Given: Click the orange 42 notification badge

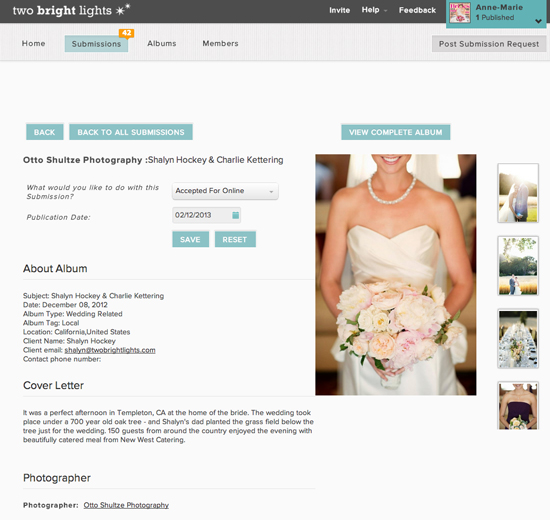Looking at the screenshot, I should [x=127, y=33].
